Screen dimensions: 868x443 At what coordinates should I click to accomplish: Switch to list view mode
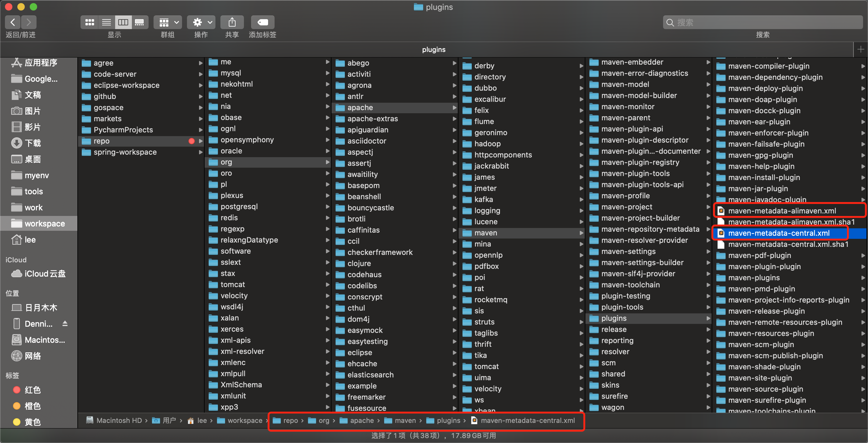106,23
